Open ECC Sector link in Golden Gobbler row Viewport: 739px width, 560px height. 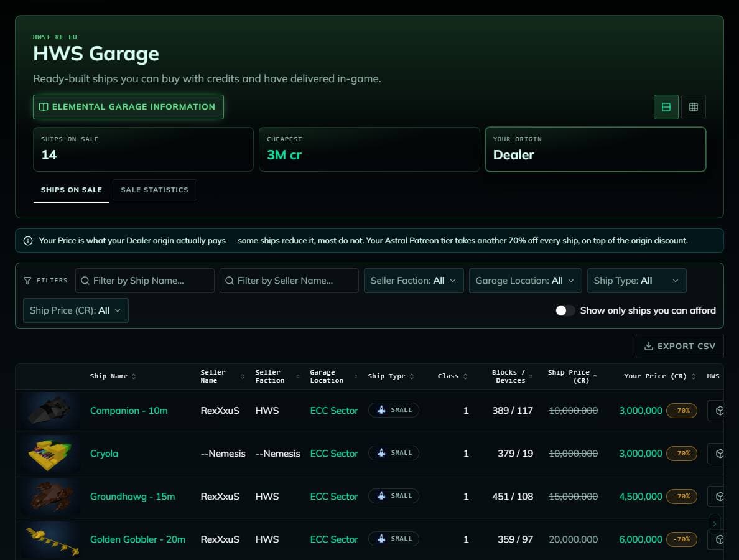(x=334, y=539)
